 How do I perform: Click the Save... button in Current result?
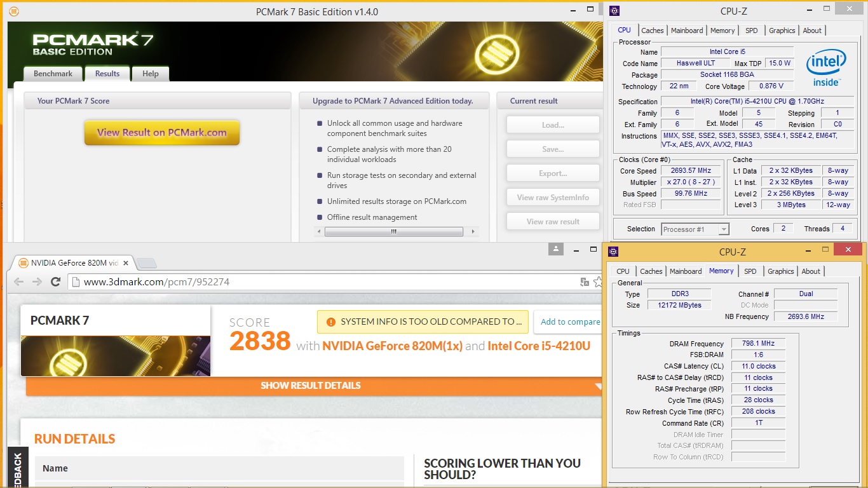(553, 149)
